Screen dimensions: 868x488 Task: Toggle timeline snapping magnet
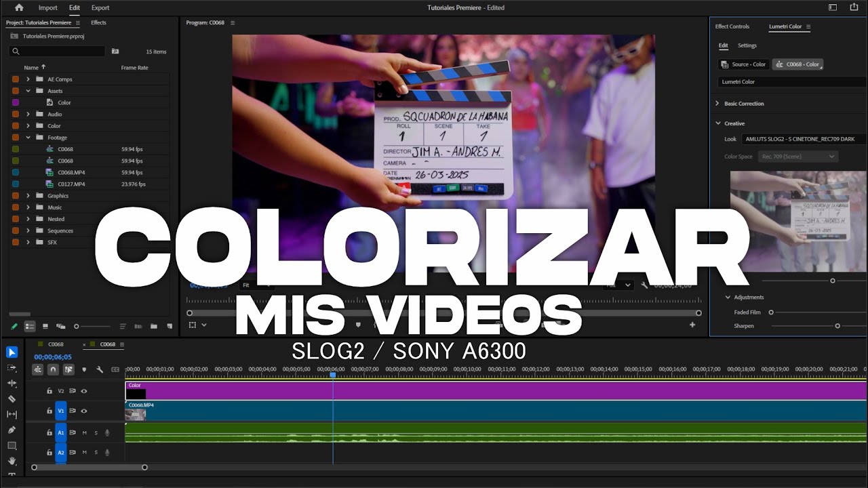pyautogui.click(x=53, y=369)
